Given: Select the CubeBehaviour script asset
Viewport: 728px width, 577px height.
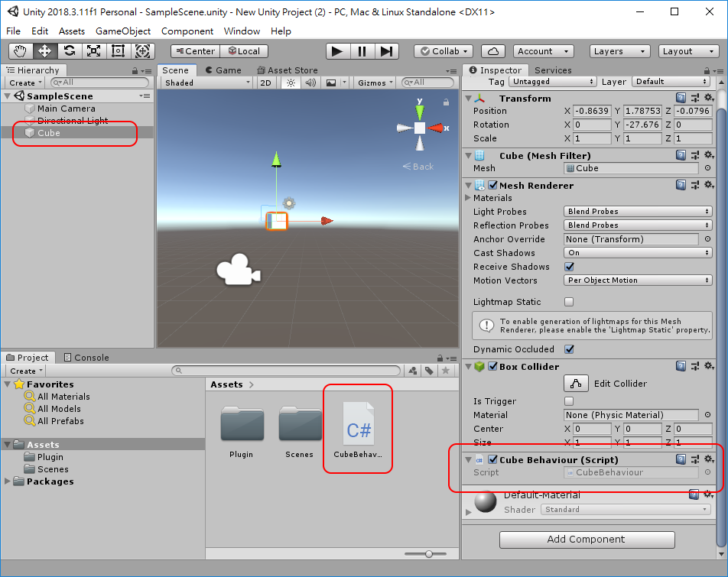Looking at the screenshot, I should 358,430.
